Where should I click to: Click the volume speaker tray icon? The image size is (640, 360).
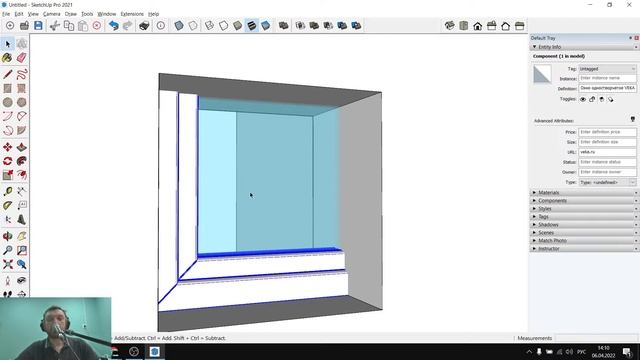coord(569,351)
